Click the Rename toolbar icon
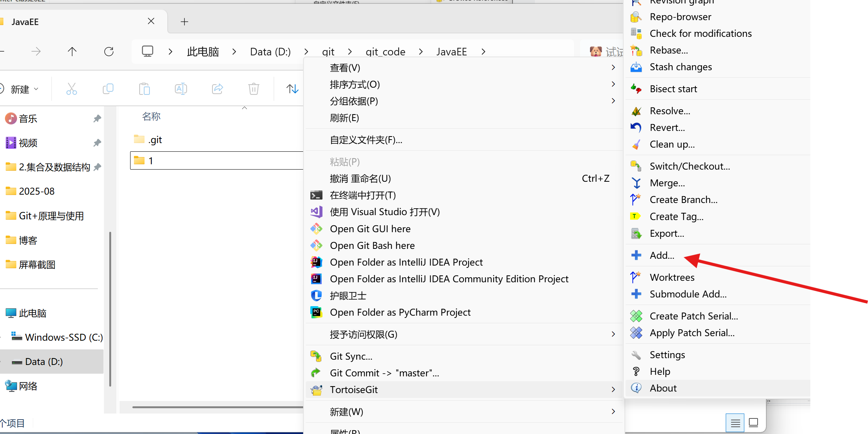Viewport: 868px width, 434px height. point(181,89)
